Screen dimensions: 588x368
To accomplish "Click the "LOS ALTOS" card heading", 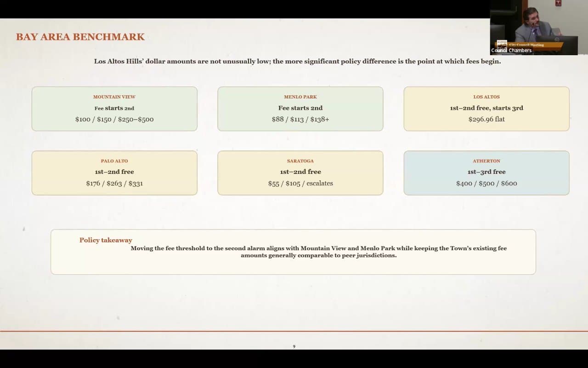I will pos(486,97).
